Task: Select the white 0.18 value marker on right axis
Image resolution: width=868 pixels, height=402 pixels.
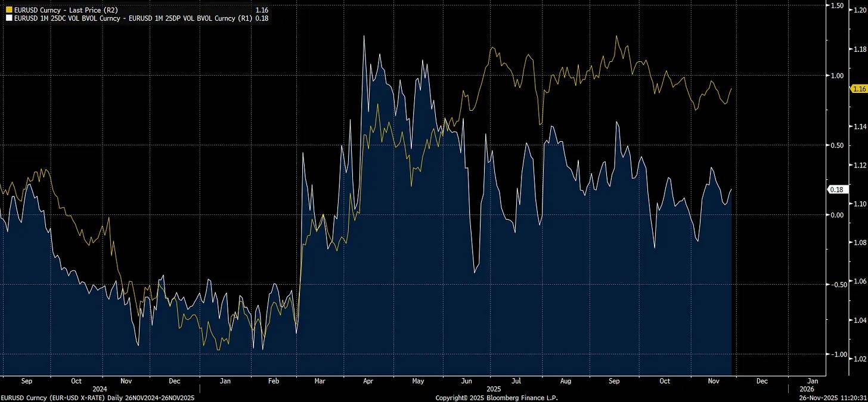Action: pyautogui.click(x=837, y=189)
